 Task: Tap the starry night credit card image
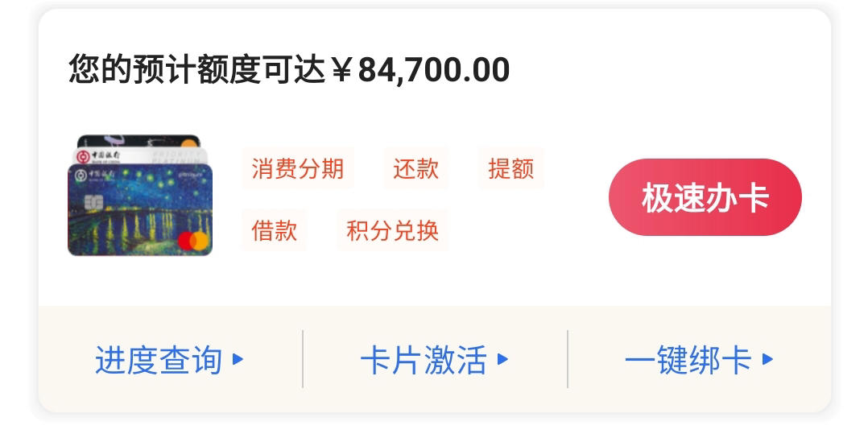(140, 210)
